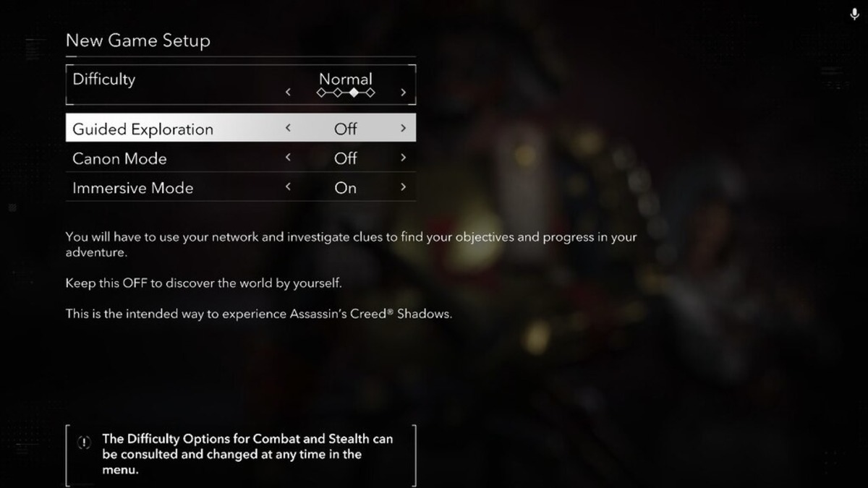Highlight the Guided Exploration row
Viewport: 868px width, 488px height.
pos(143,129)
